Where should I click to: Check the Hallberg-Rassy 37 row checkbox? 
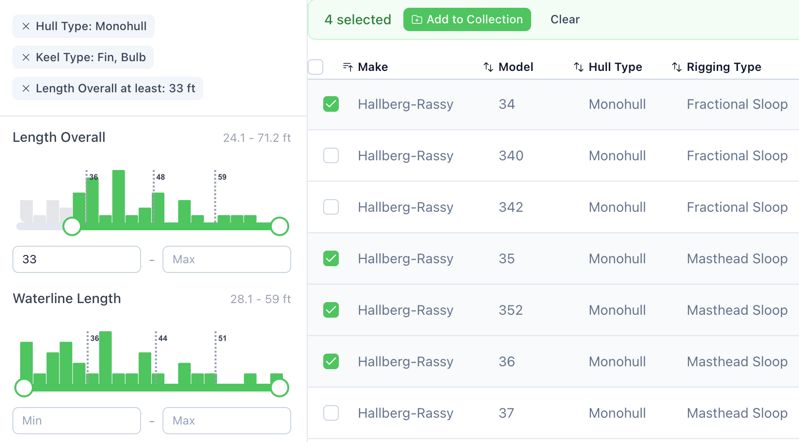tap(331, 413)
